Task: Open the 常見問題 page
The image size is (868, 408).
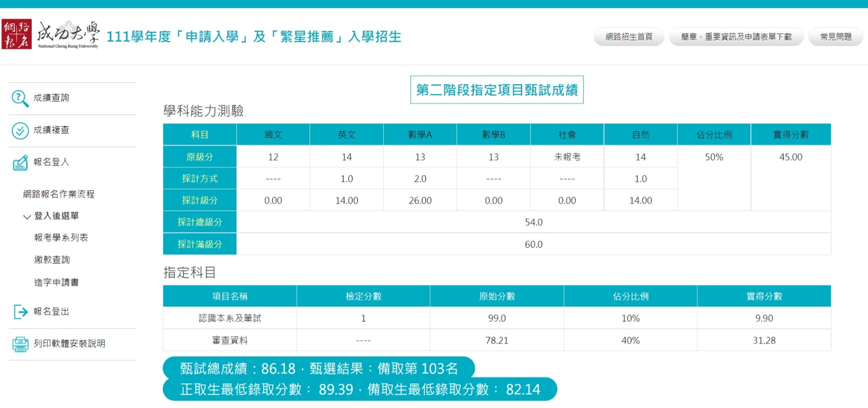Action: [835, 37]
